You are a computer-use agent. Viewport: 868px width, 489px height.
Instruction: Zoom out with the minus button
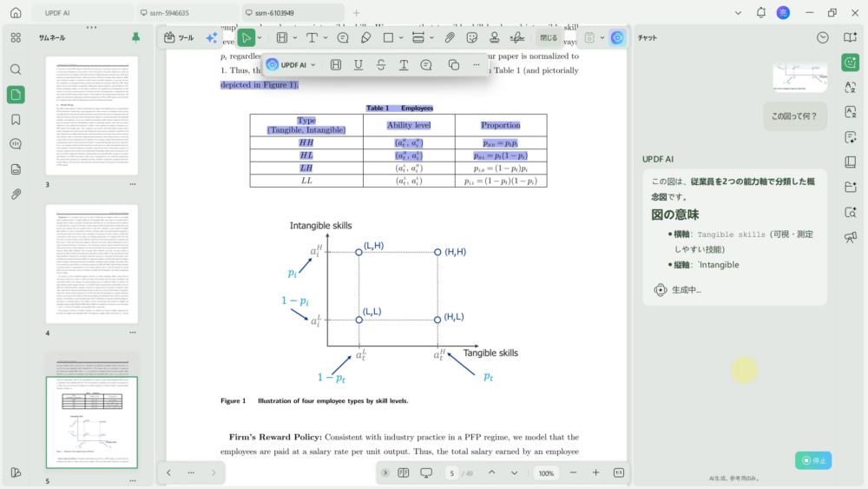[573, 473]
